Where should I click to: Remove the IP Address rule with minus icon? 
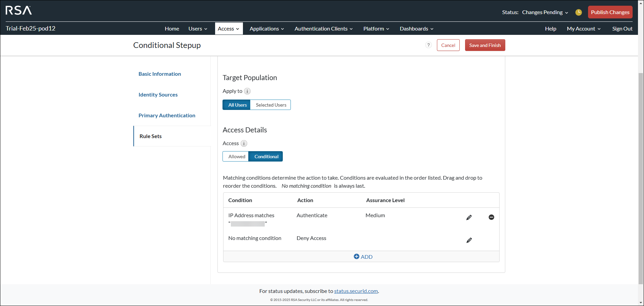click(491, 217)
